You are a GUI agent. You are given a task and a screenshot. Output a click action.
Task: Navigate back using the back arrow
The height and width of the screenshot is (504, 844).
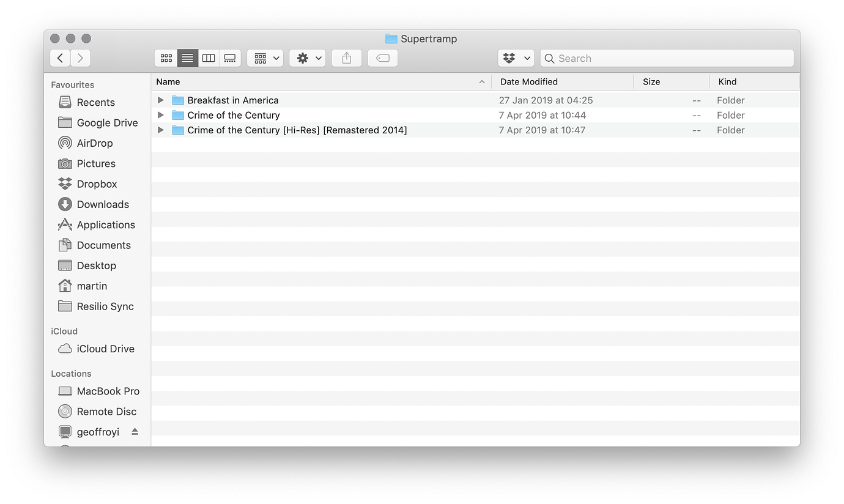coord(59,57)
